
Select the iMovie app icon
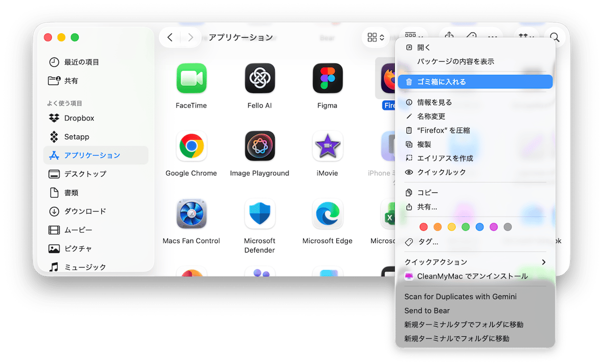[328, 146]
